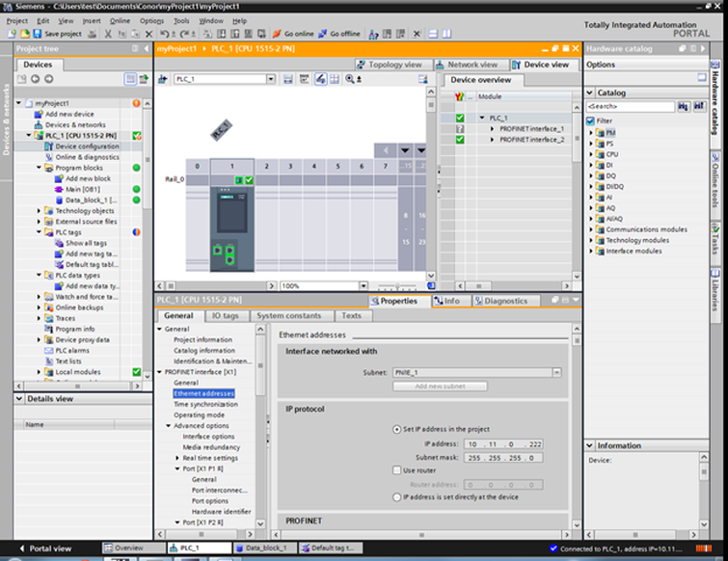
Task: Select 'IP address is set directly at the device'
Action: pos(396,497)
